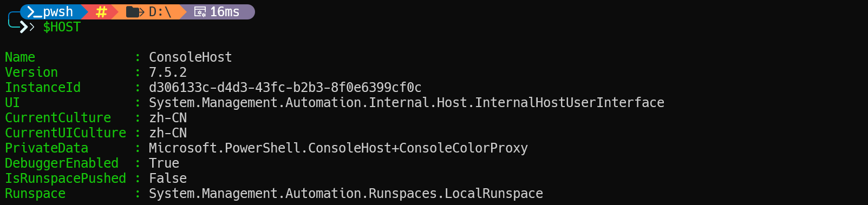Viewport: 868px width, 205px height.
Task: Click the zh-CN value for CurrentCulture
Action: [168, 118]
